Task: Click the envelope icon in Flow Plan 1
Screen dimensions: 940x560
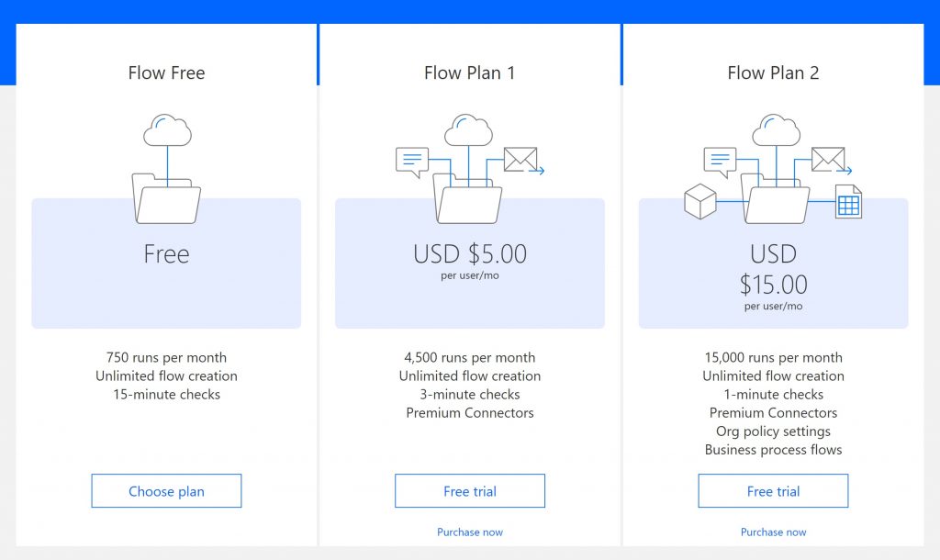Action: [x=520, y=158]
